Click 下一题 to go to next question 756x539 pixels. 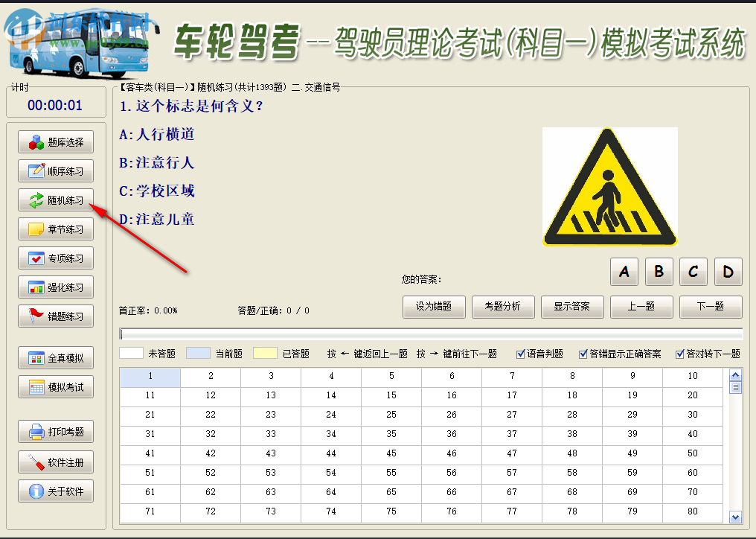[711, 307]
